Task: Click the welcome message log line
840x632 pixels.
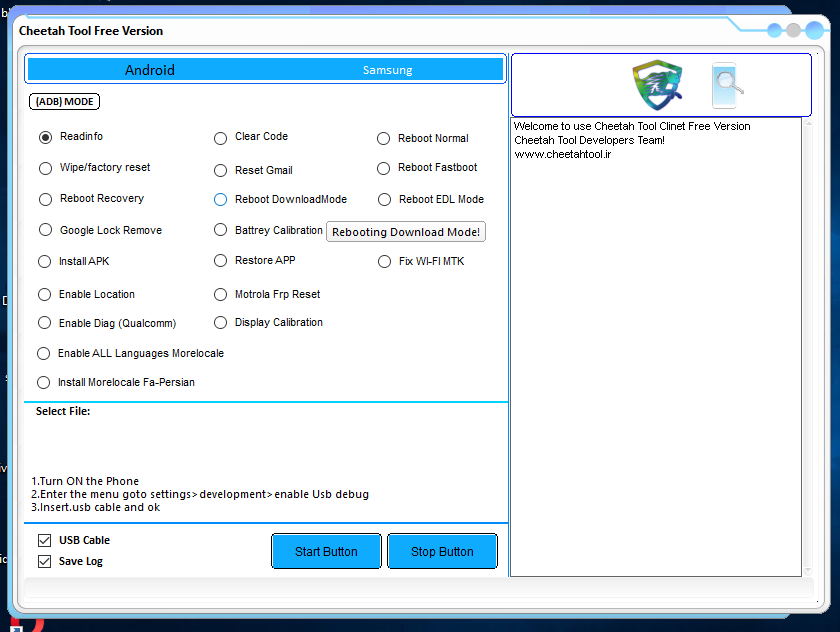Action: [632, 126]
